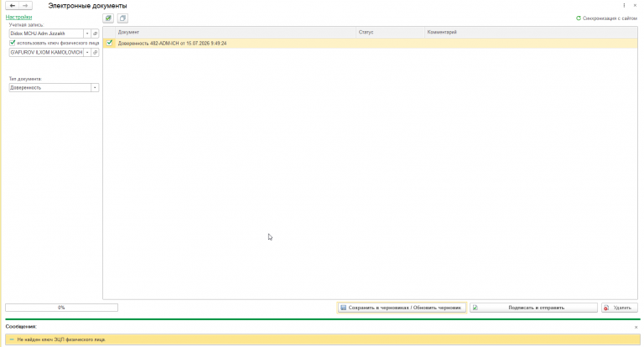
Task: Click into the Didox MCHJ Adm Jizzakh field
Action: coord(46,34)
